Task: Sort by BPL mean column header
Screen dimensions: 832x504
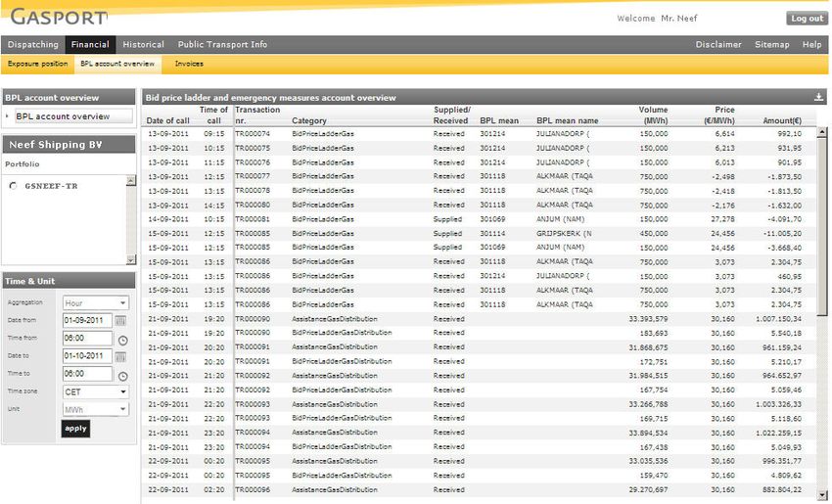Action: pyautogui.click(x=499, y=121)
